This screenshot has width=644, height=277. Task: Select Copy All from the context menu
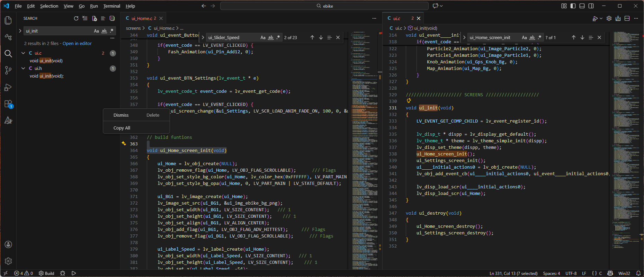pyautogui.click(x=122, y=128)
